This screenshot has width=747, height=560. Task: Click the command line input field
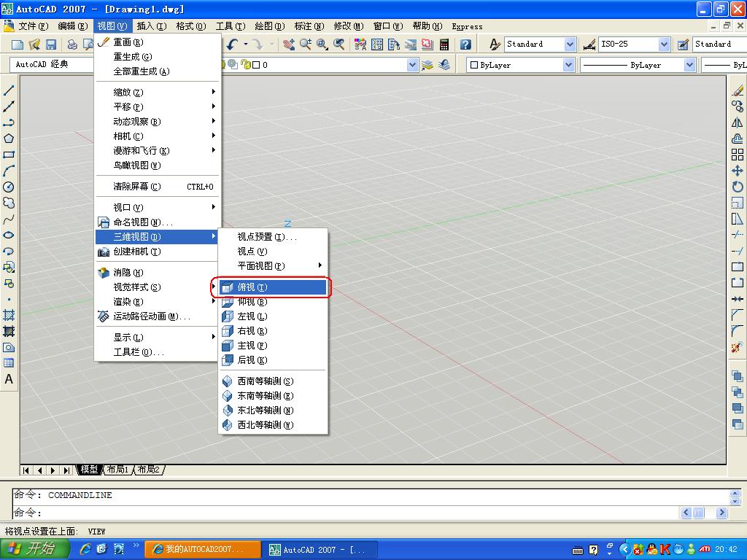click(345, 513)
